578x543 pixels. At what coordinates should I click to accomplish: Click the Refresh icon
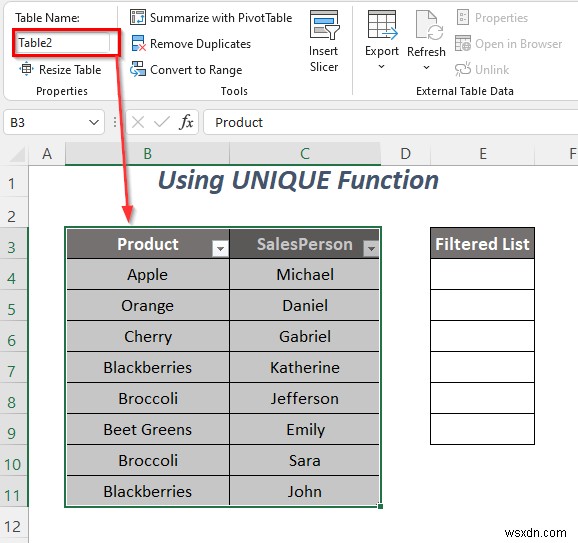429,25
